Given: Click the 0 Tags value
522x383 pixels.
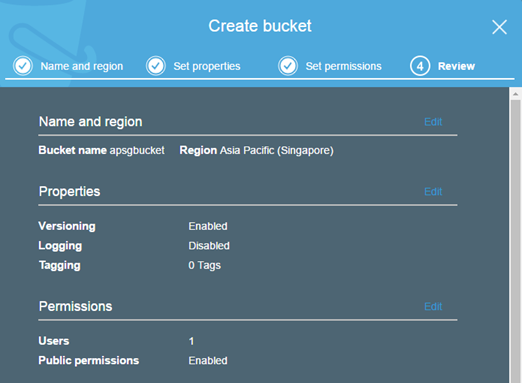Looking at the screenshot, I should (x=204, y=265).
